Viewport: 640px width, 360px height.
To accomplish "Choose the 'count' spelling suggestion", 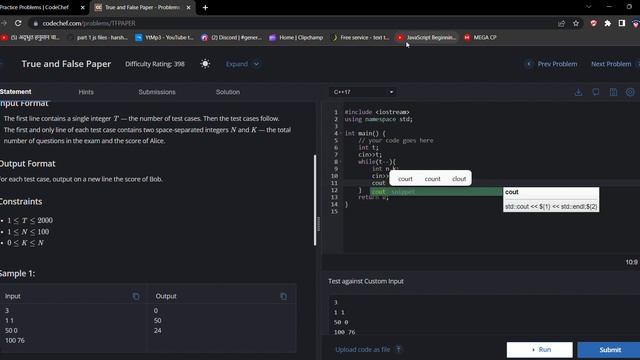I will [x=432, y=179].
